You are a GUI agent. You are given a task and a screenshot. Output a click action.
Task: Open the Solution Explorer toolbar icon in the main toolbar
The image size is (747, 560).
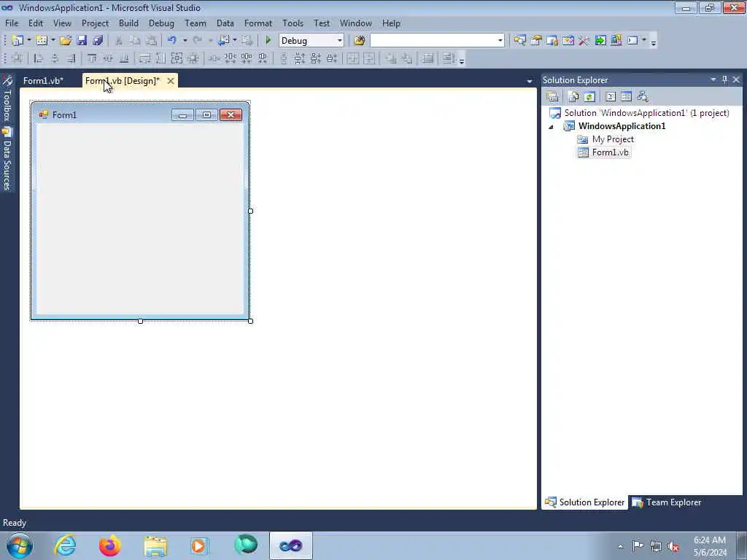coord(519,41)
